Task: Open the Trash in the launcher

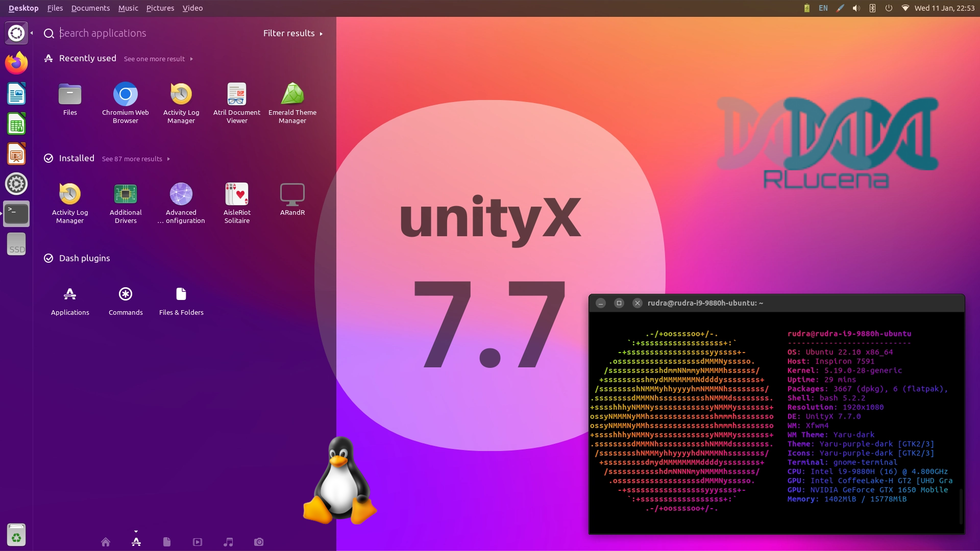Action: (x=16, y=535)
